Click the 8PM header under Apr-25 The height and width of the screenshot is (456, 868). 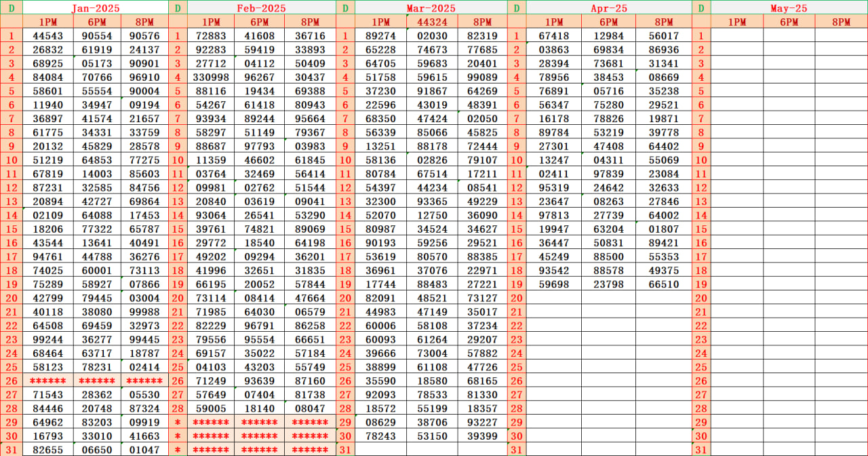[x=664, y=22]
